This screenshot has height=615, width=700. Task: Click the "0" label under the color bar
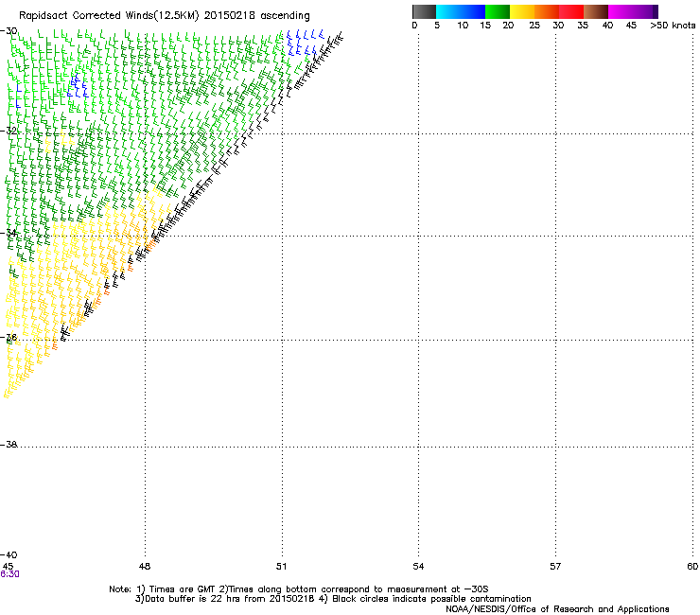[x=414, y=26]
